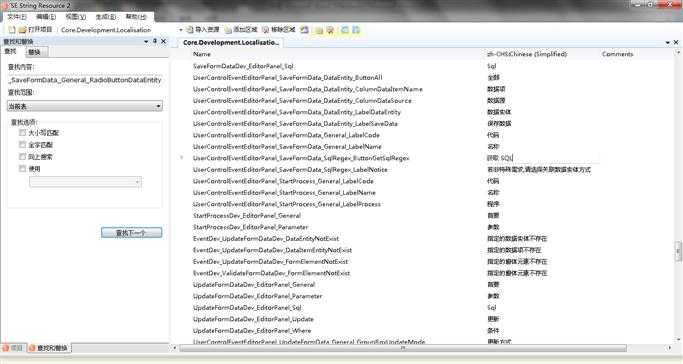Close the active document tab
The image size is (683, 364).
[676, 42]
